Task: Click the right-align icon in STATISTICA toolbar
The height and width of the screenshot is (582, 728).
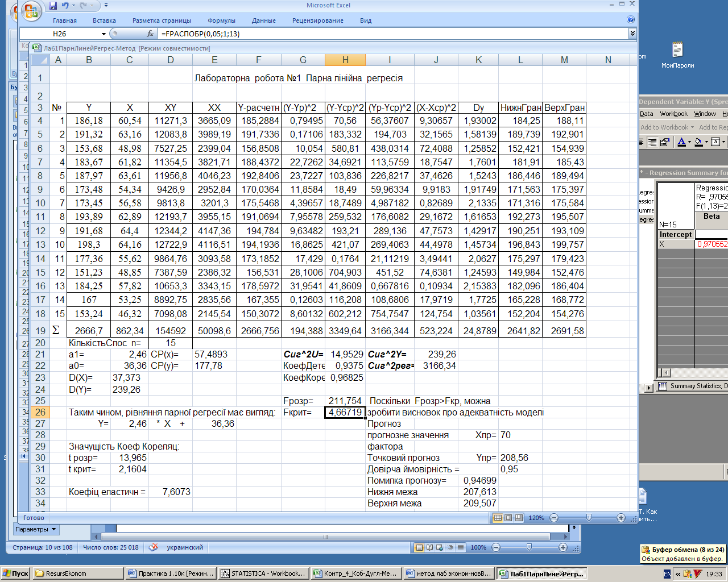Action: coord(652,142)
